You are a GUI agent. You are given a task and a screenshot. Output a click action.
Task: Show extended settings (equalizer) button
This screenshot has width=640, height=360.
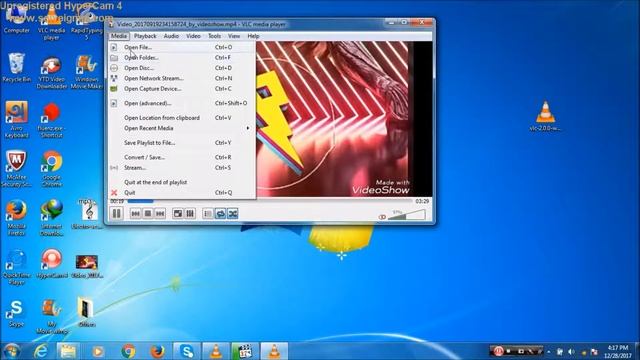click(x=190, y=213)
